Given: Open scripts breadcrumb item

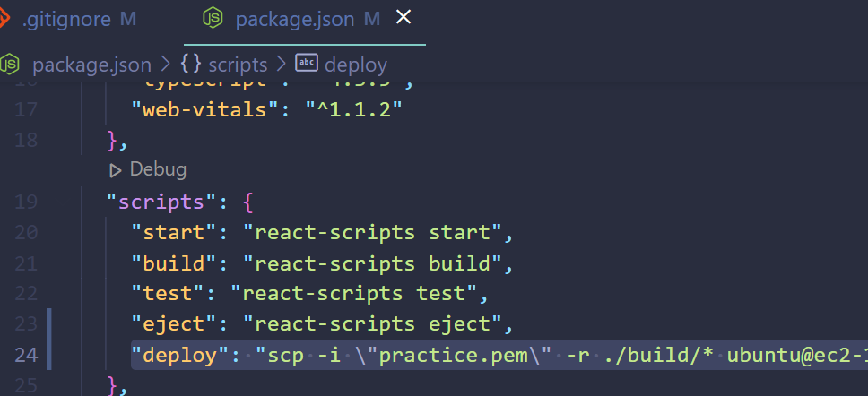Looking at the screenshot, I should tap(238, 65).
